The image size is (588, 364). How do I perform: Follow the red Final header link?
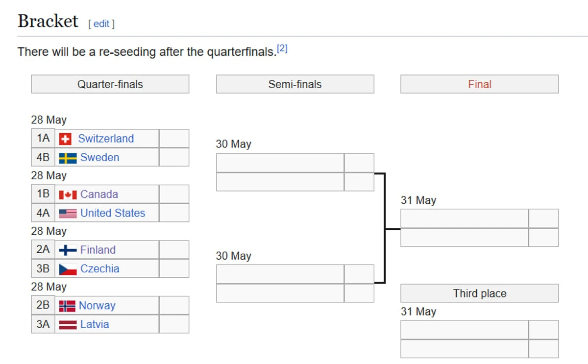[x=479, y=84]
